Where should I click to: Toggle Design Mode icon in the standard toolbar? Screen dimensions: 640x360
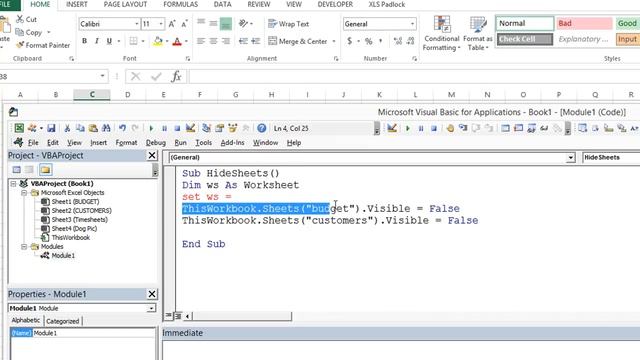coord(190,128)
